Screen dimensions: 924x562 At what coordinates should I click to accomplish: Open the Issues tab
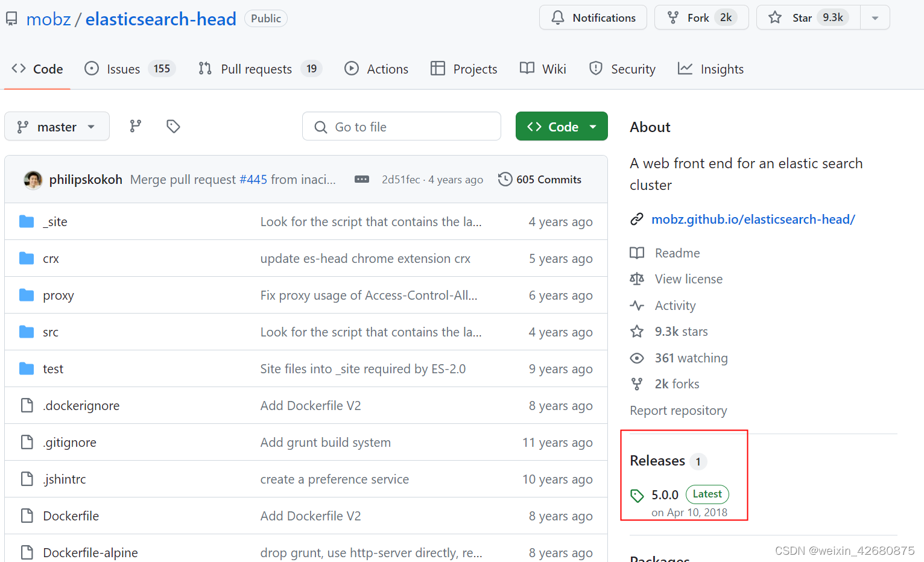coord(130,69)
